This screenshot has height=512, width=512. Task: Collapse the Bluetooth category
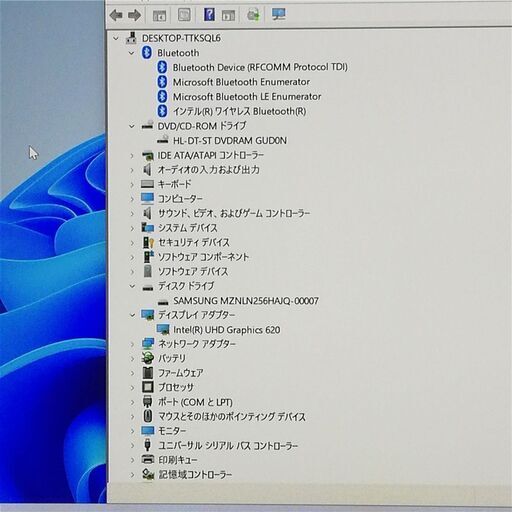[132, 53]
